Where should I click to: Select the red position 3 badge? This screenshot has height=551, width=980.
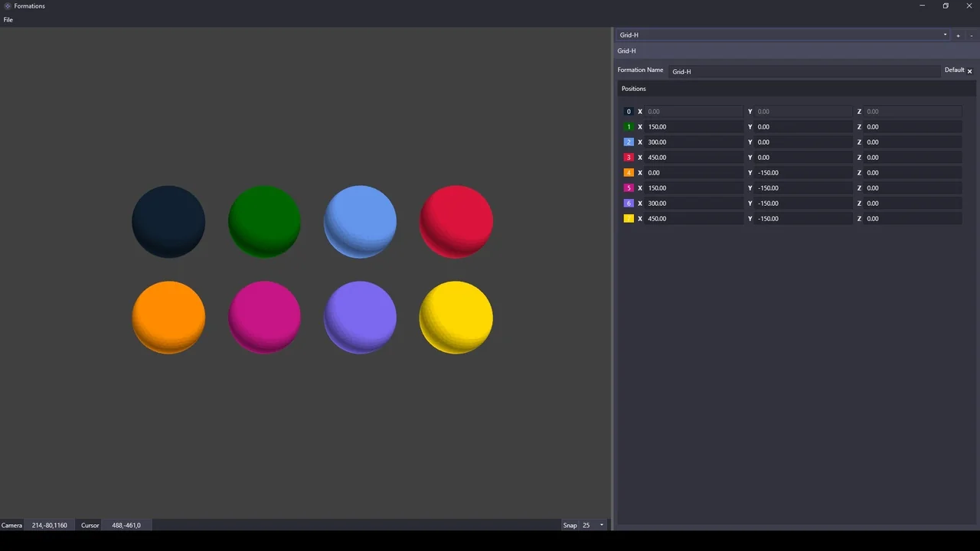click(x=629, y=157)
